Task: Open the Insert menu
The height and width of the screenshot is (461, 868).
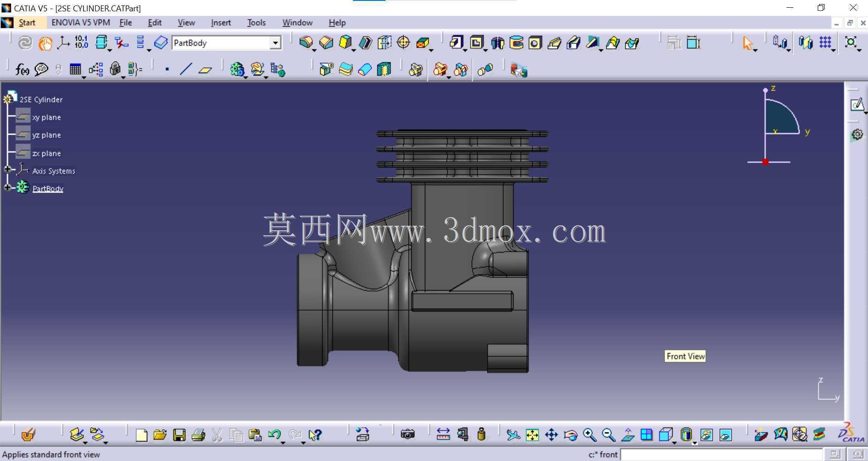Action: (x=221, y=23)
